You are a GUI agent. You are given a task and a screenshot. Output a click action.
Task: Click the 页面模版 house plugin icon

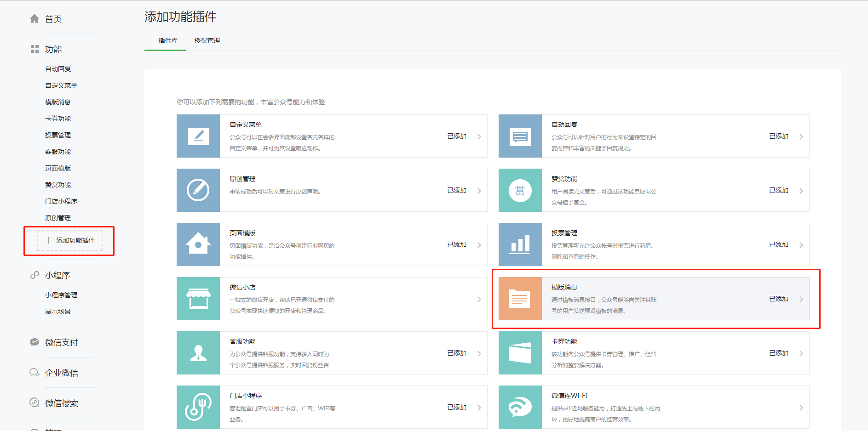point(198,244)
